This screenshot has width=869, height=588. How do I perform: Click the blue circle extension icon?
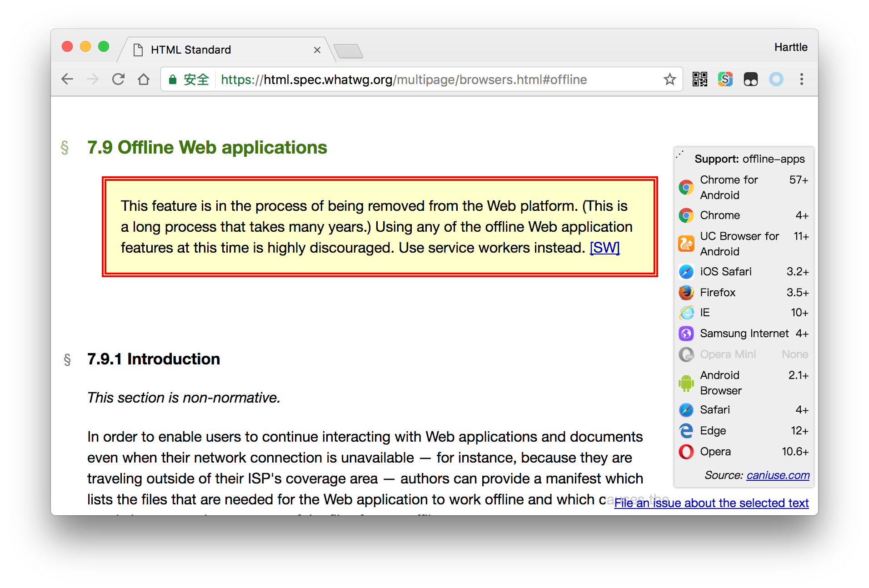pyautogui.click(x=776, y=79)
